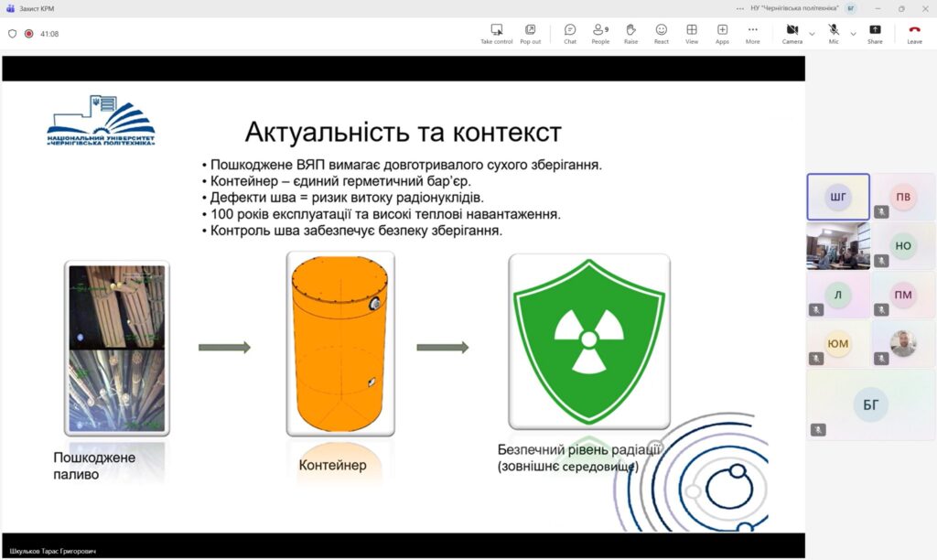Open the Apps panel

[722, 33]
